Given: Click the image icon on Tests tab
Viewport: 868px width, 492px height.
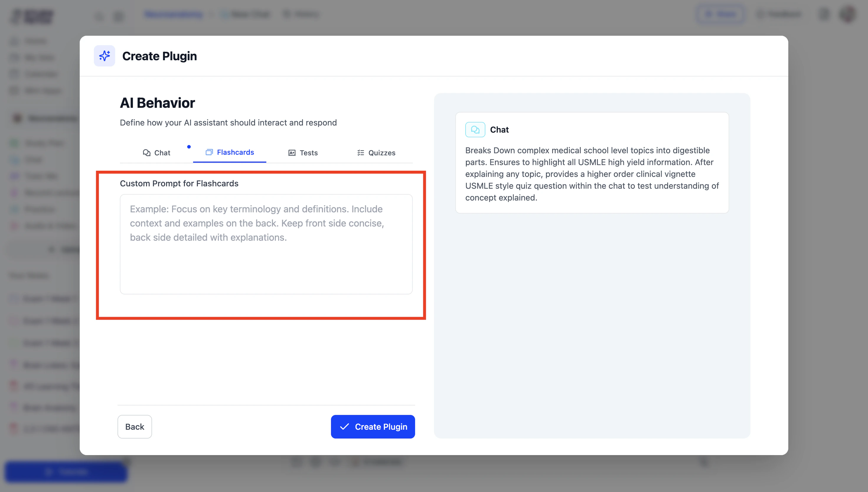Looking at the screenshot, I should pyautogui.click(x=292, y=153).
